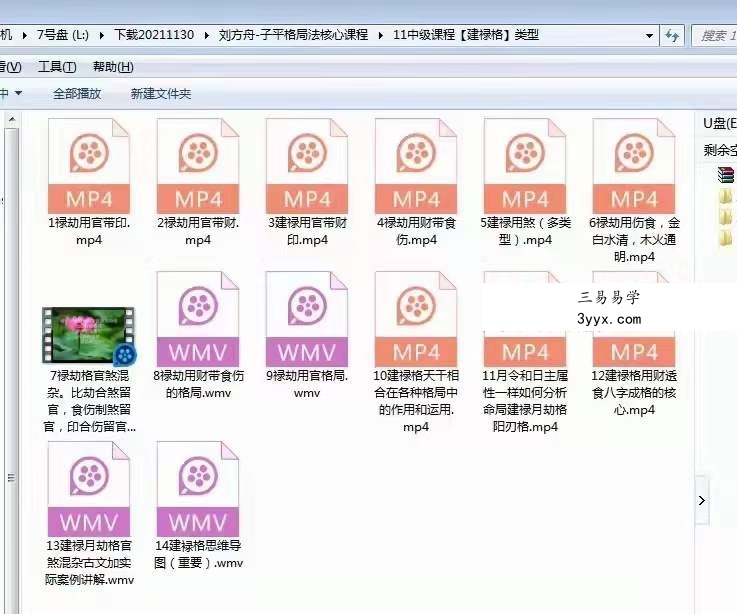The width and height of the screenshot is (737, 614).
Task: Select the lotus thumbnail video 7禄劫格官煞混杂
Action: tap(89, 336)
